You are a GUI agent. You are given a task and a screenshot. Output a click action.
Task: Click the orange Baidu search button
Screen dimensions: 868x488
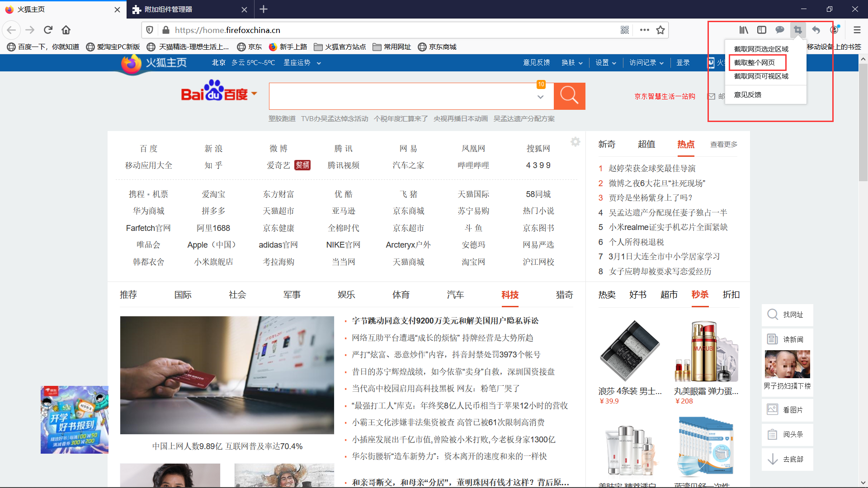click(569, 96)
